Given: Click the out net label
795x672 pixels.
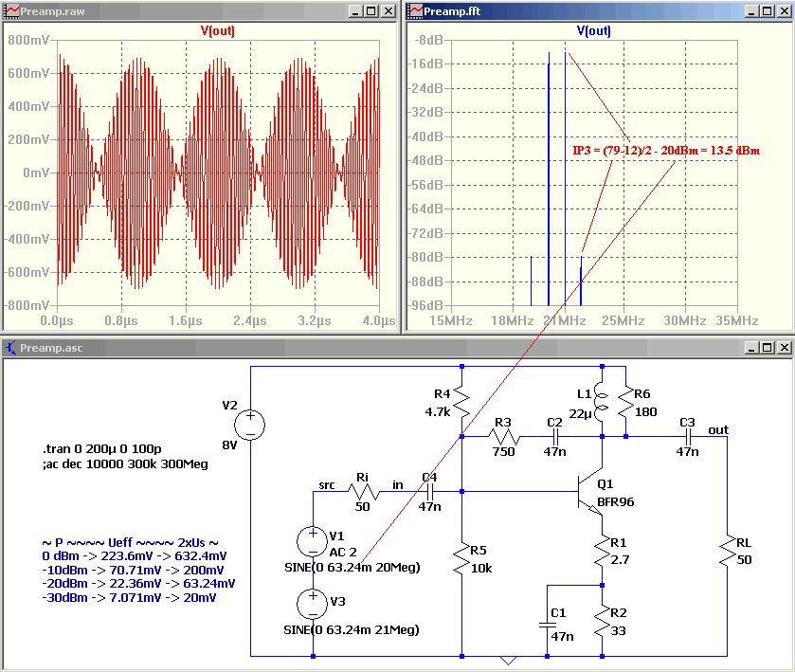Looking at the screenshot, I should (x=718, y=430).
